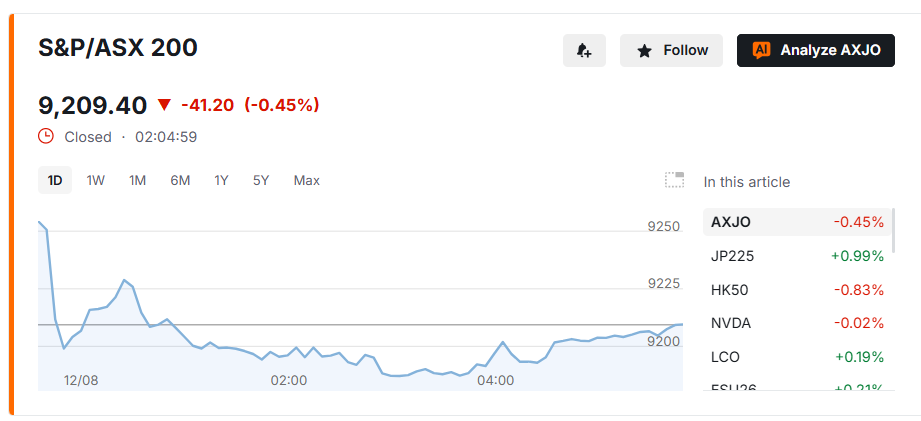Switch chart to 1M range
Viewport: 921px width, 421px height.
coord(137,180)
